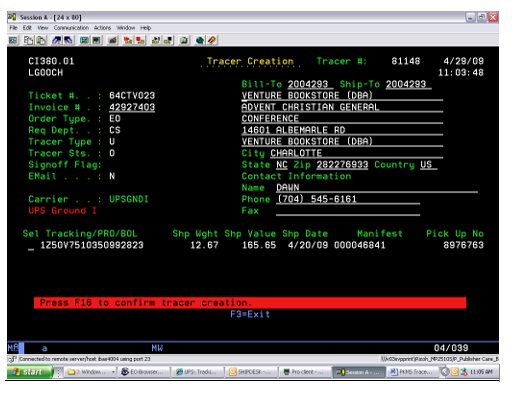
Task: Click the Country field US
Action: pos(428,165)
